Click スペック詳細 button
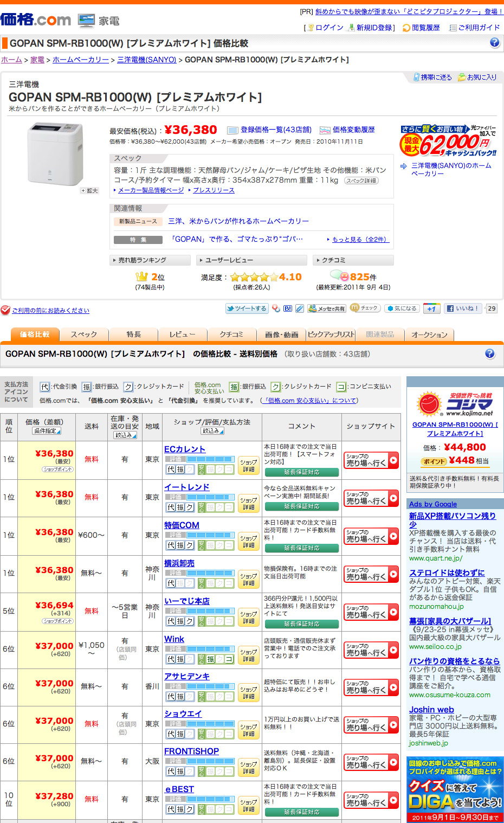504x823 pixels. (x=361, y=181)
